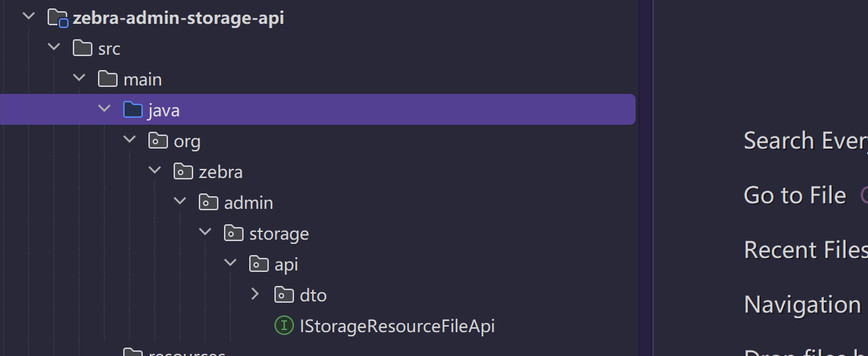The image size is (868, 356).
Task: Collapse the storage package chevron
Action: point(205,233)
